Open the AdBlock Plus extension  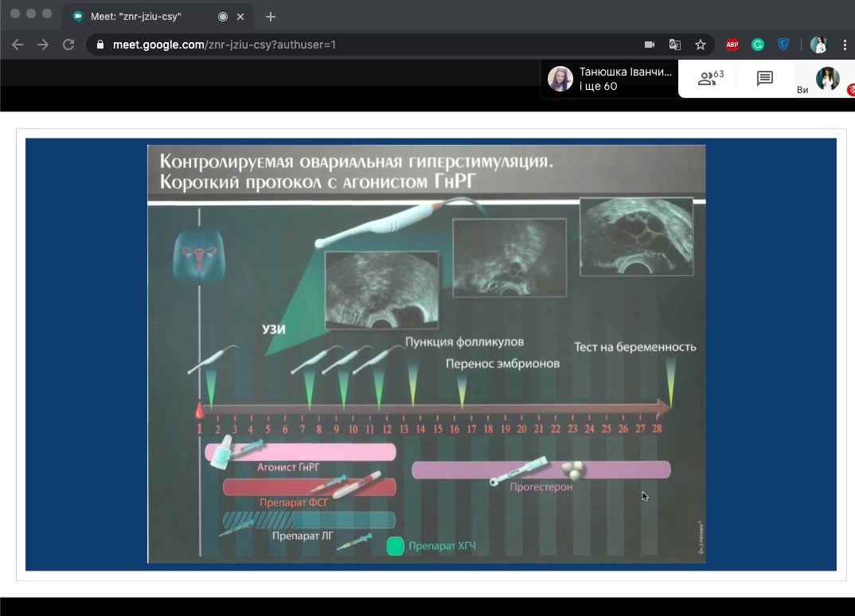tap(732, 45)
